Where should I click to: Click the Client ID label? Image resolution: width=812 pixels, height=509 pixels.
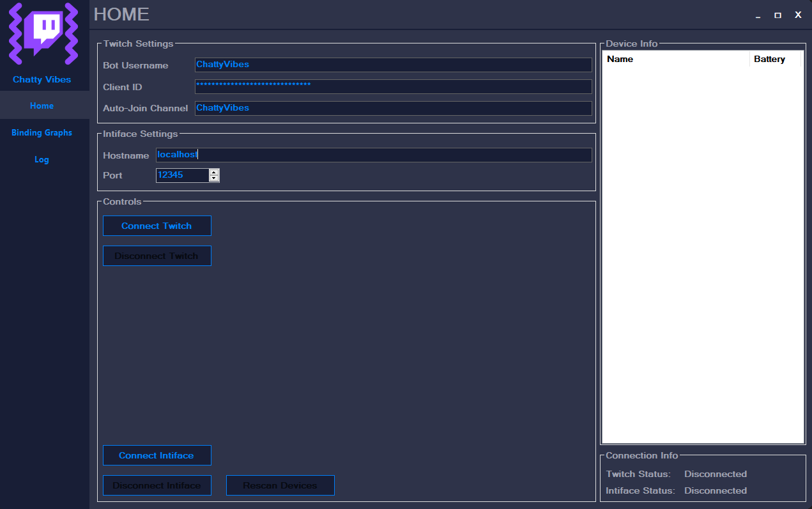pyautogui.click(x=123, y=87)
